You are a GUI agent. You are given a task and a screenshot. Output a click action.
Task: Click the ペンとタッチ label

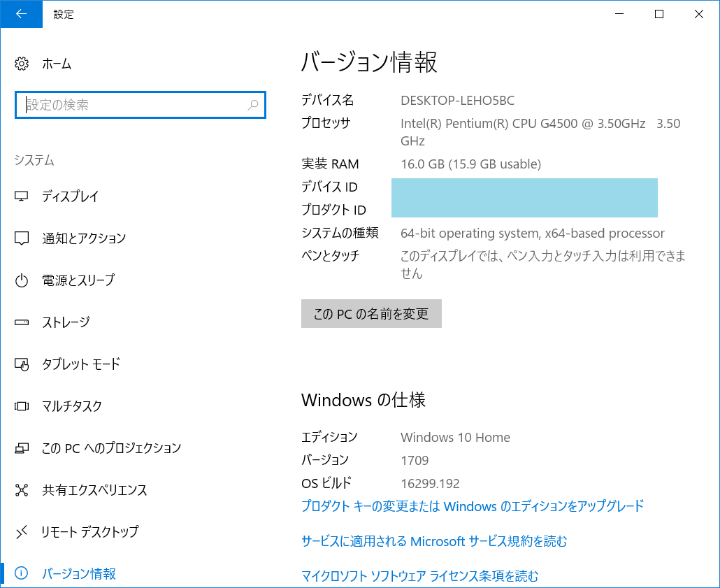(x=331, y=255)
